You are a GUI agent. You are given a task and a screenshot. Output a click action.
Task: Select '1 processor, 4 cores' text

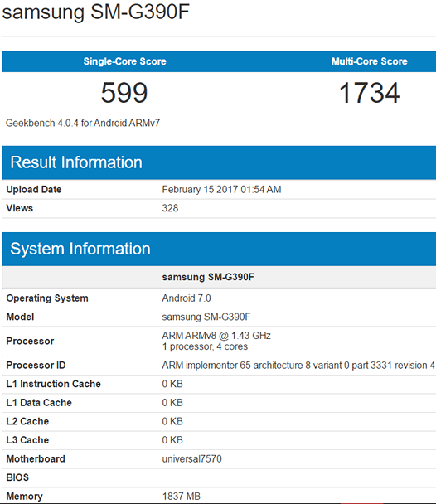205,346
